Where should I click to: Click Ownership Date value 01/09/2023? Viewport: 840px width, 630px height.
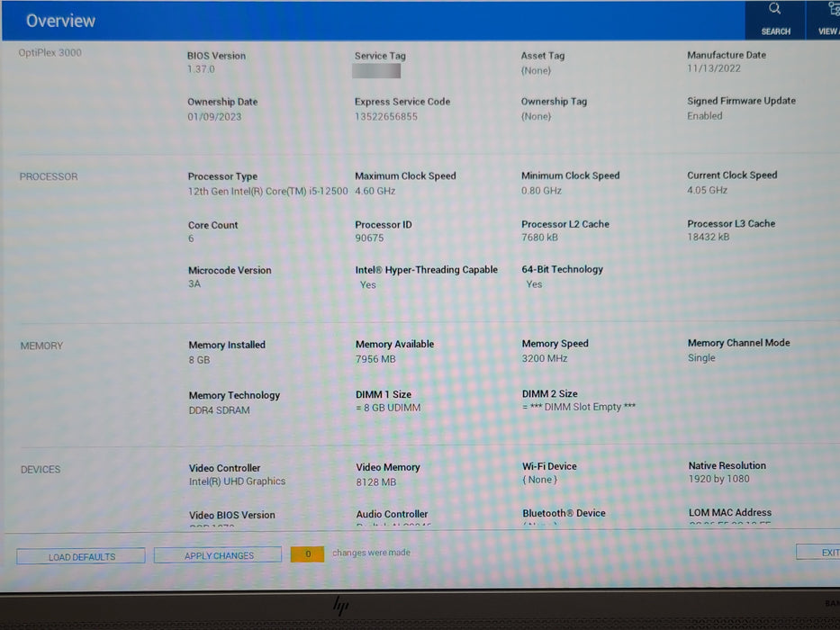(x=214, y=116)
